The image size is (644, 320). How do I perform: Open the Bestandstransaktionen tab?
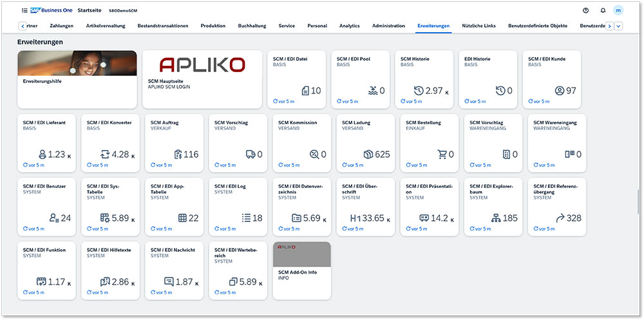(x=163, y=26)
